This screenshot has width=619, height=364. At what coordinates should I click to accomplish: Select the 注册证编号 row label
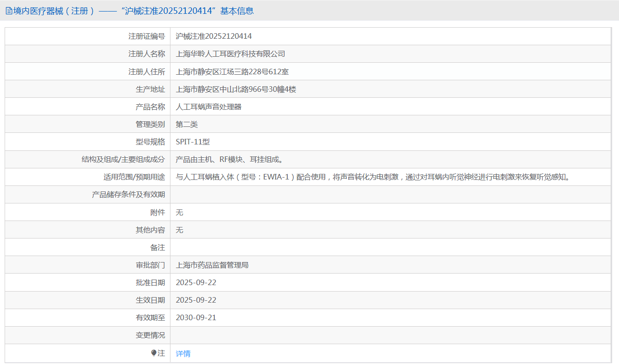(x=146, y=36)
